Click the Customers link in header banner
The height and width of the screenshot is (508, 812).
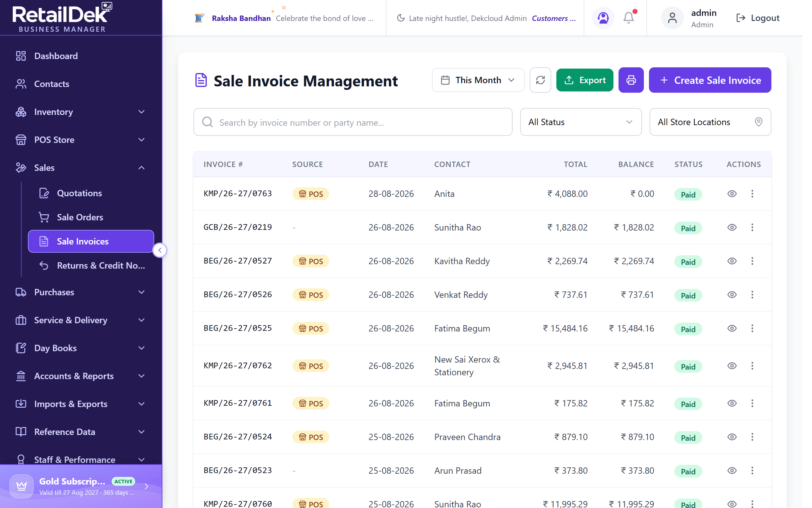coord(553,18)
